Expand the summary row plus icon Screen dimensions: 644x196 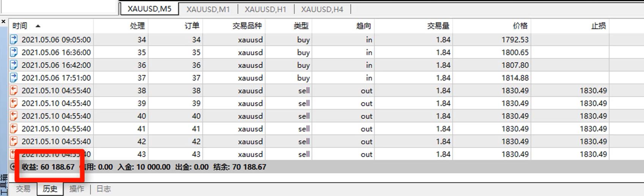[x=13, y=166]
